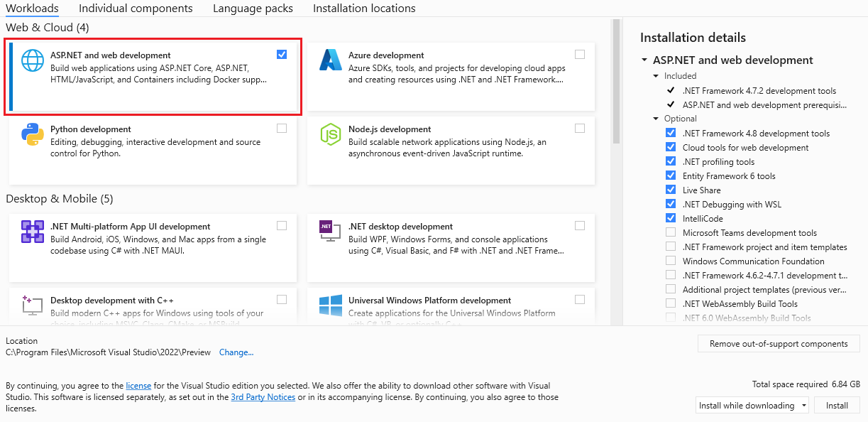Click the workloads list vertical scrollbar

616,82
